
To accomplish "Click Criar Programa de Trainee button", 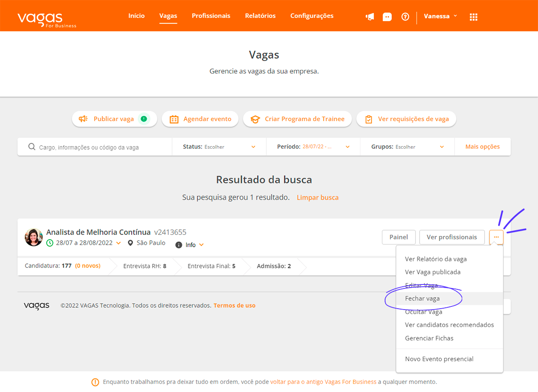I will pos(297,119).
